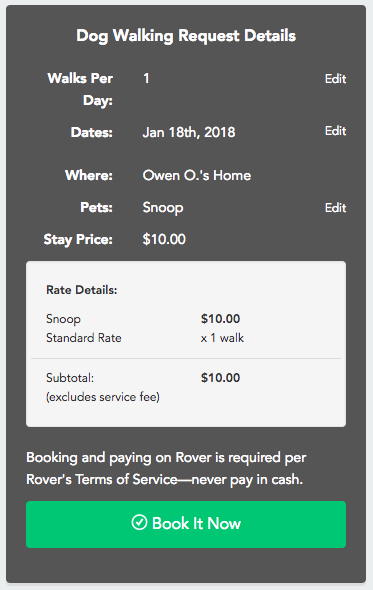This screenshot has height=590, width=373.
Task: Click the Rate Details heading
Action: pyautogui.click(x=82, y=290)
